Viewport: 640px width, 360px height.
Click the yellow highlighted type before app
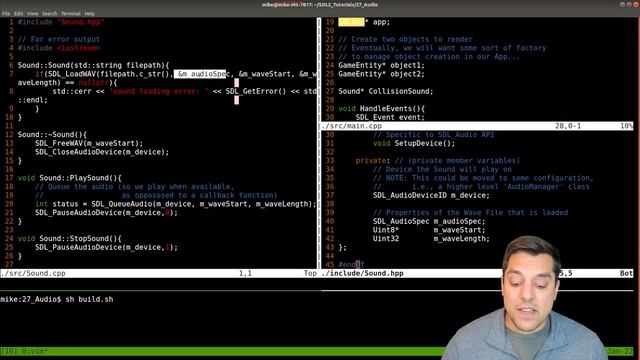coord(351,22)
